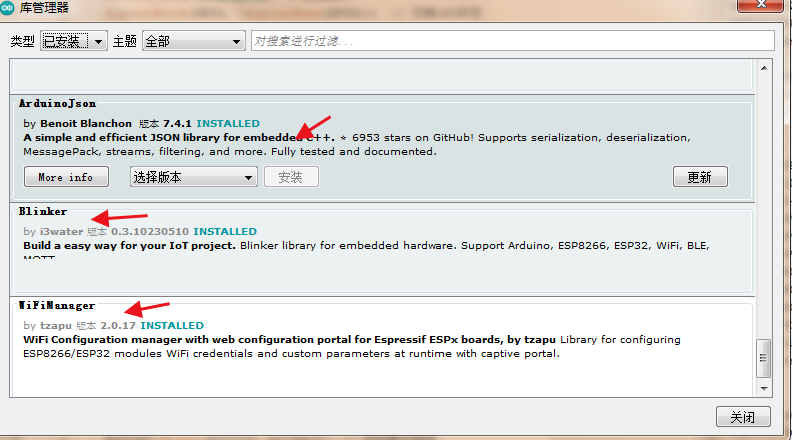This screenshot has height=440, width=792.
Task: Click the scrollbar up arrow
Action: point(764,68)
